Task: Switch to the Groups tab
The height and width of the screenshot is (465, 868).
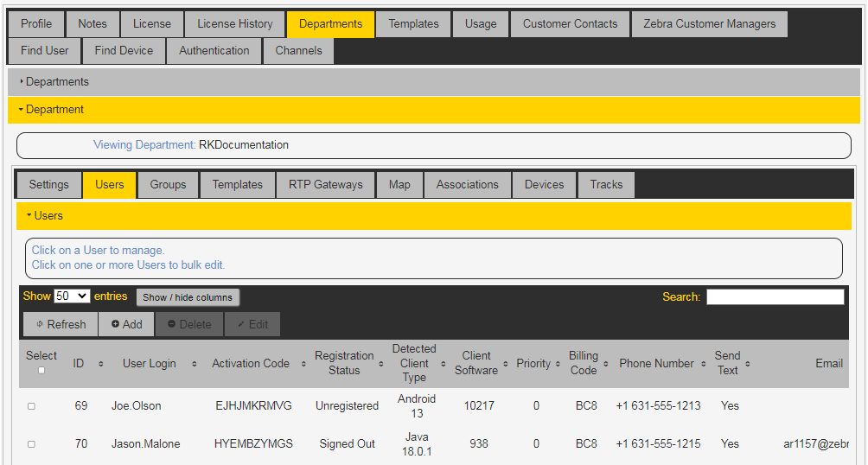Action: coord(168,184)
